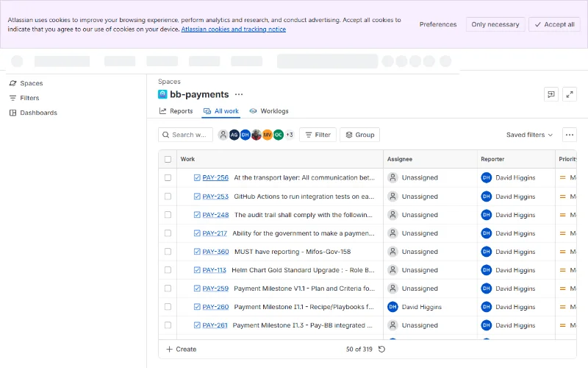
Task: Check the PAY-260 row checkbox
Action: [168, 307]
